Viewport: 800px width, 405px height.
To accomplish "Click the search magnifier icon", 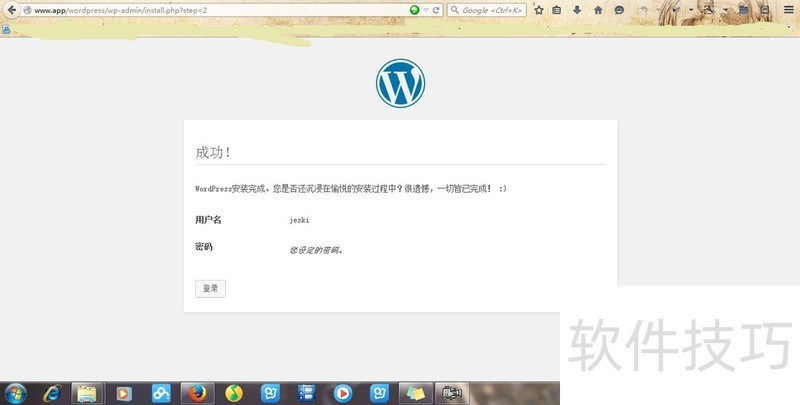I will click(x=455, y=10).
